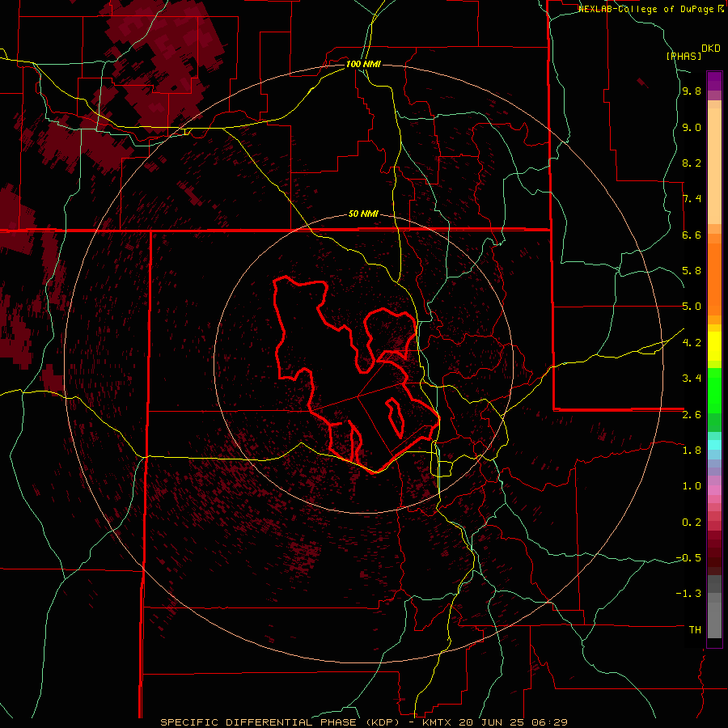Click the 4.2 value on the color scale

tap(692, 343)
